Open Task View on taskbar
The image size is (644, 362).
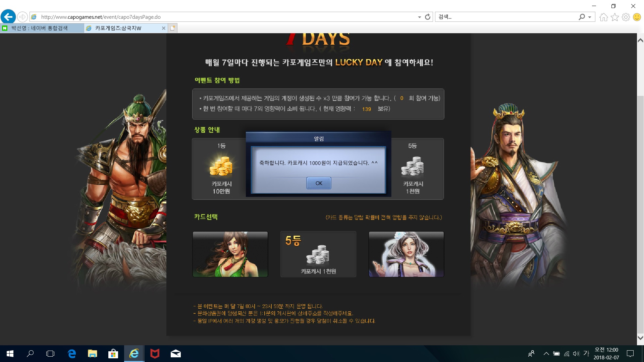pyautogui.click(x=50, y=354)
